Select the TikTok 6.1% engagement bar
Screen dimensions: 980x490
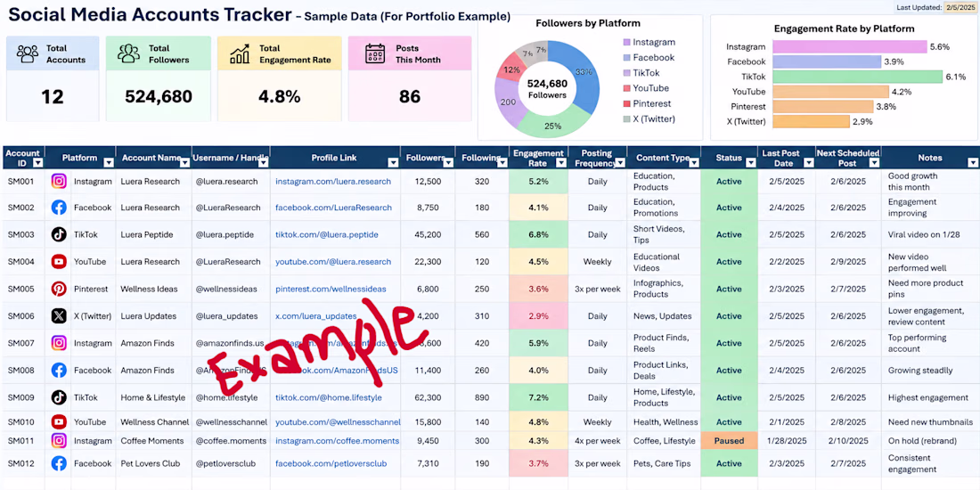[857, 77]
